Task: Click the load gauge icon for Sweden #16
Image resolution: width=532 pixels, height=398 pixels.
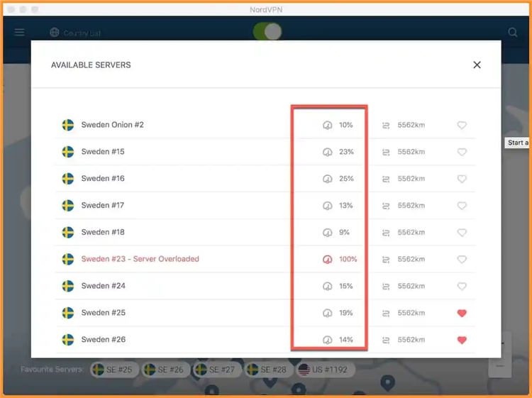Action: pyautogui.click(x=327, y=179)
